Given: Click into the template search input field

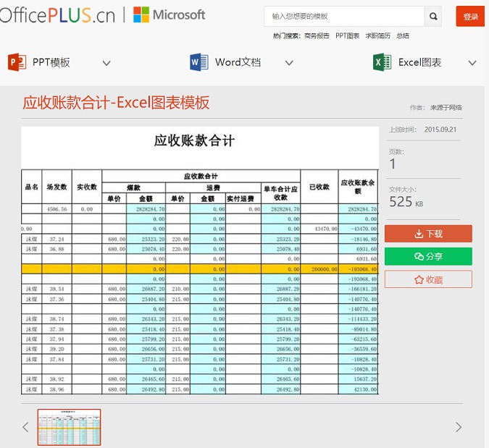Looking at the screenshot, I should pyautogui.click(x=344, y=16).
